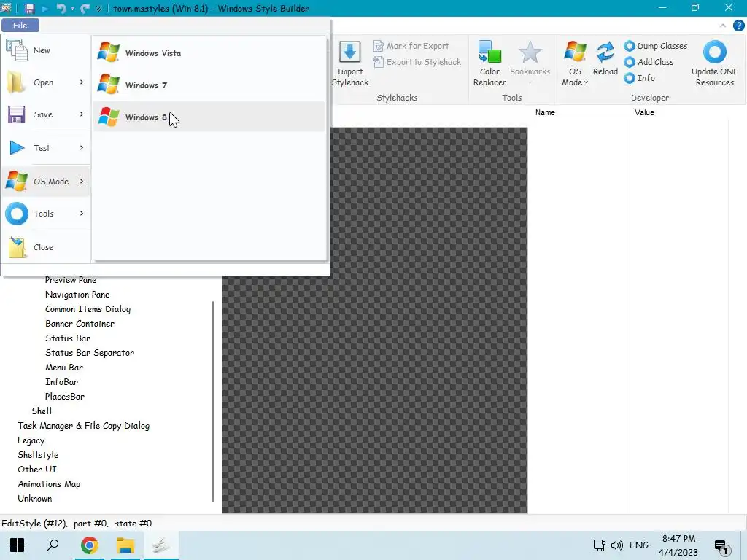Open the Color Replacer tool
747x560 pixels.
489,64
